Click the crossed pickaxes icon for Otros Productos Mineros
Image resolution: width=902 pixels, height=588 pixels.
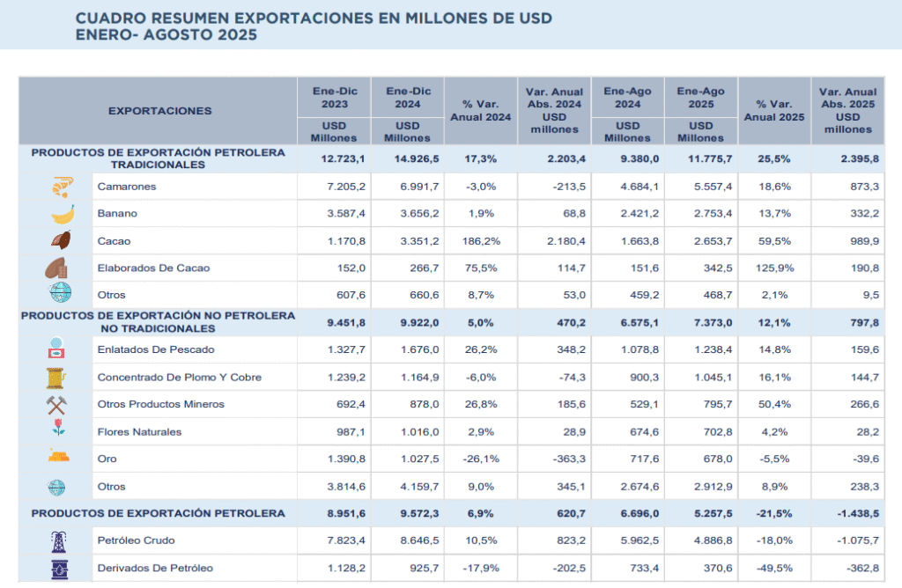(x=56, y=404)
